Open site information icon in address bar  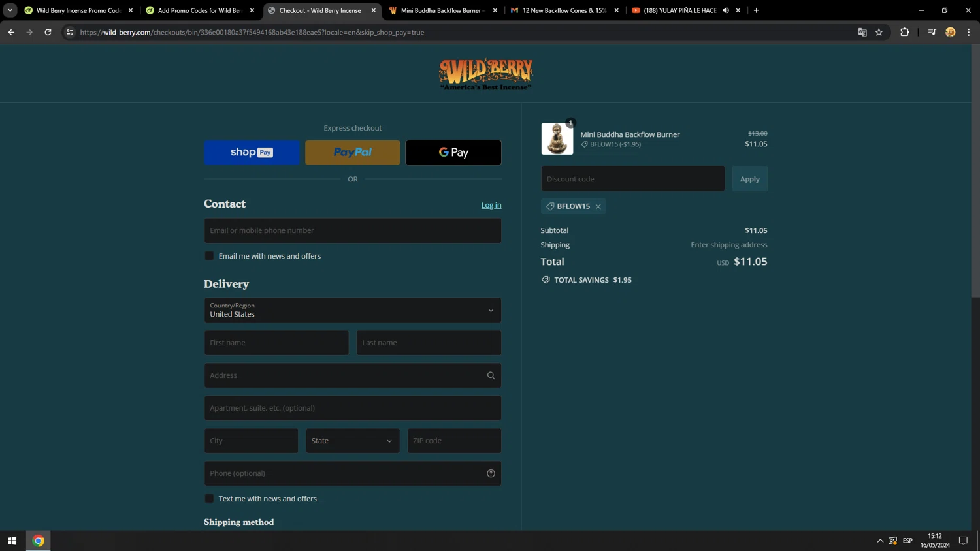[70, 32]
